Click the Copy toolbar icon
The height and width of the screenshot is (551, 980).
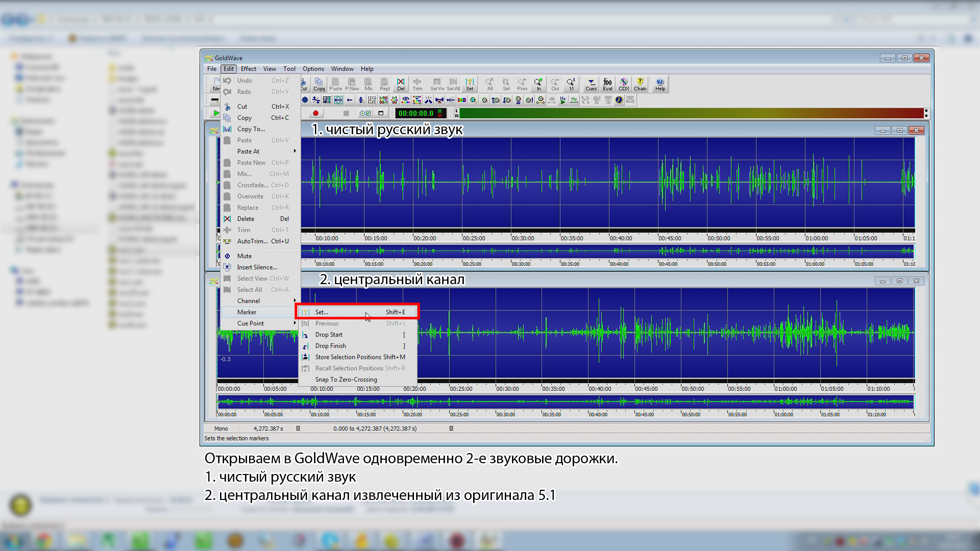pyautogui.click(x=319, y=84)
